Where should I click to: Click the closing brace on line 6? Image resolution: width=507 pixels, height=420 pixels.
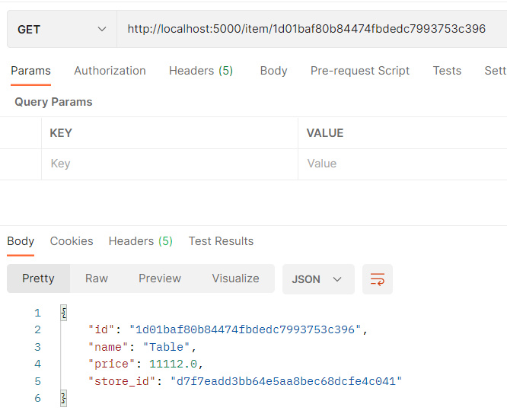pyautogui.click(x=64, y=399)
